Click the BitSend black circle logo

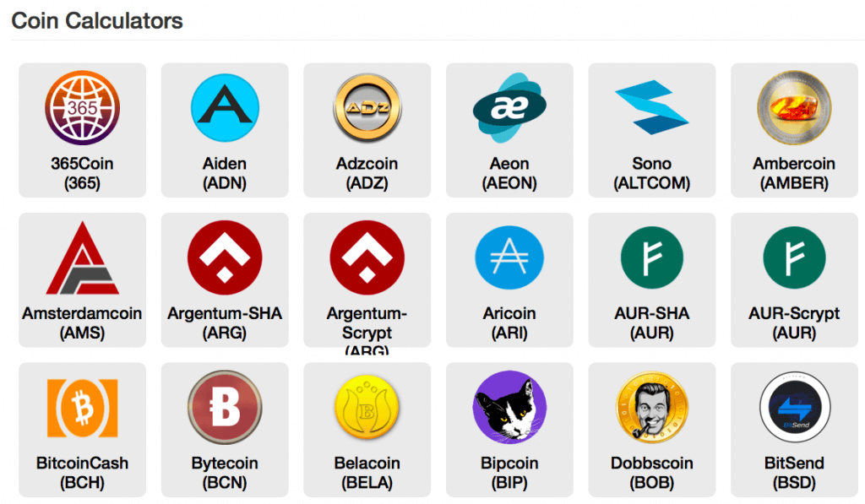[794, 408]
